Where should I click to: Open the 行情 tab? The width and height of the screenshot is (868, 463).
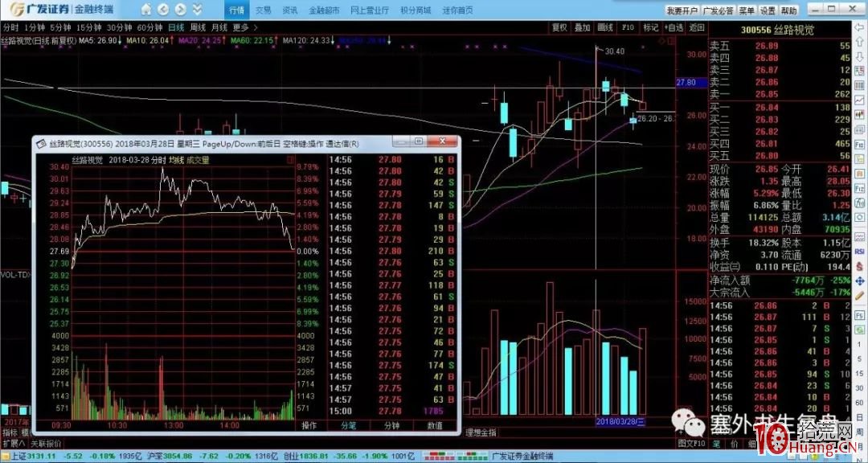coord(236,10)
